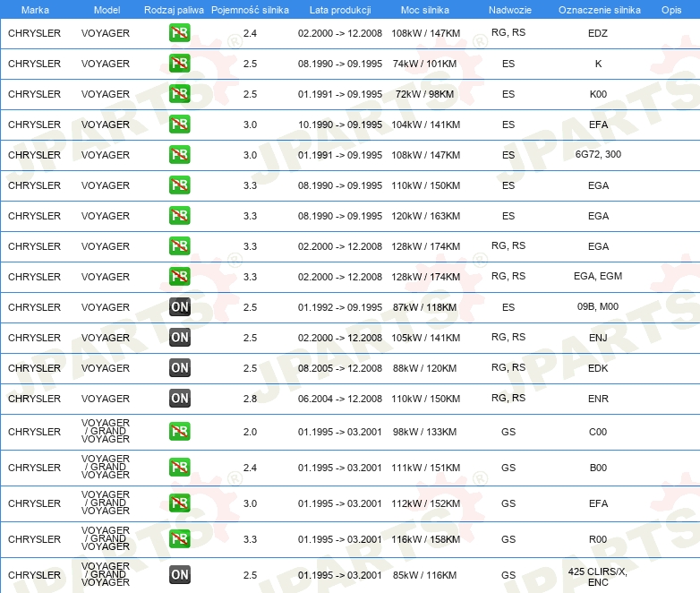Select the PB icon in the R00 engine row
700x593 pixels.
pos(180,539)
